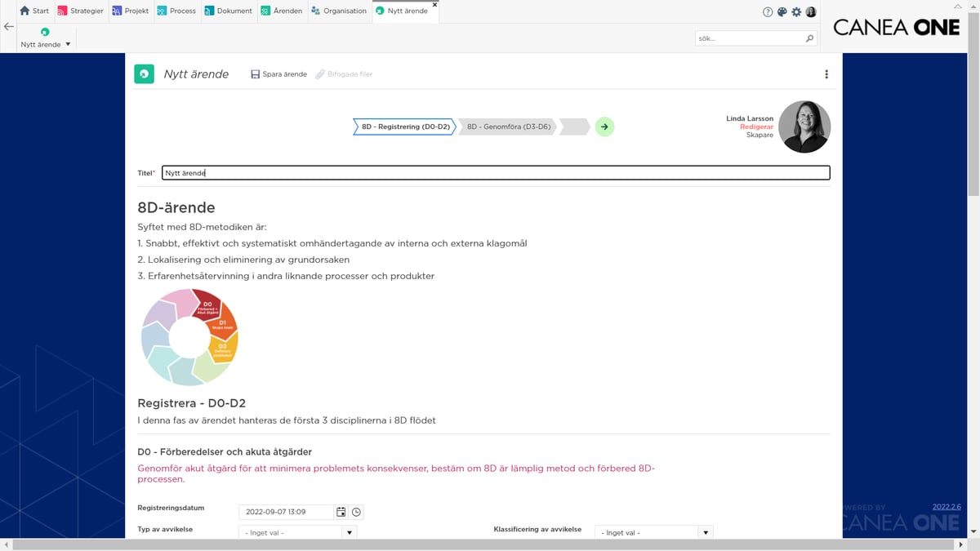
Task: Open the settings gear icon
Action: [796, 11]
